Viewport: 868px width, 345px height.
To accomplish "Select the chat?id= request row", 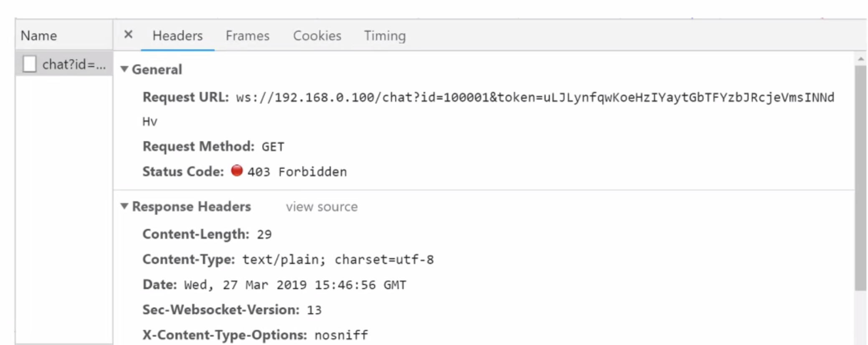I will [x=74, y=64].
